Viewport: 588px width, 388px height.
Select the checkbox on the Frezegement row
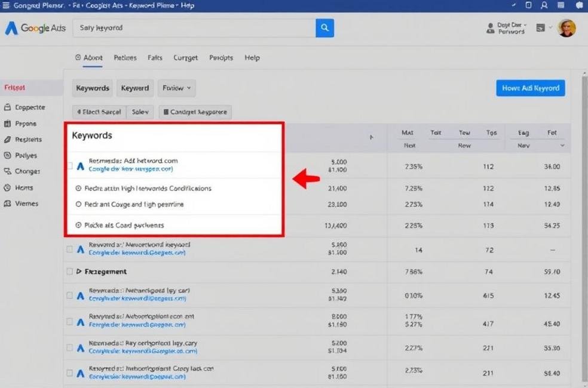click(x=70, y=272)
